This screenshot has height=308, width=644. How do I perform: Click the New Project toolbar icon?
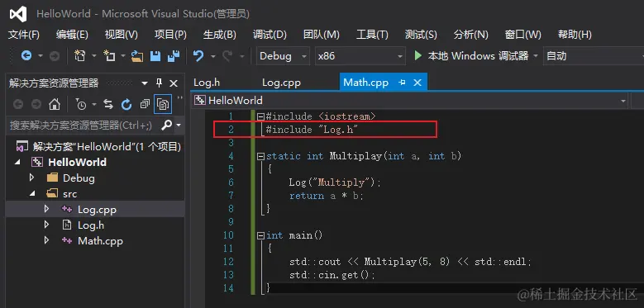(x=79, y=56)
